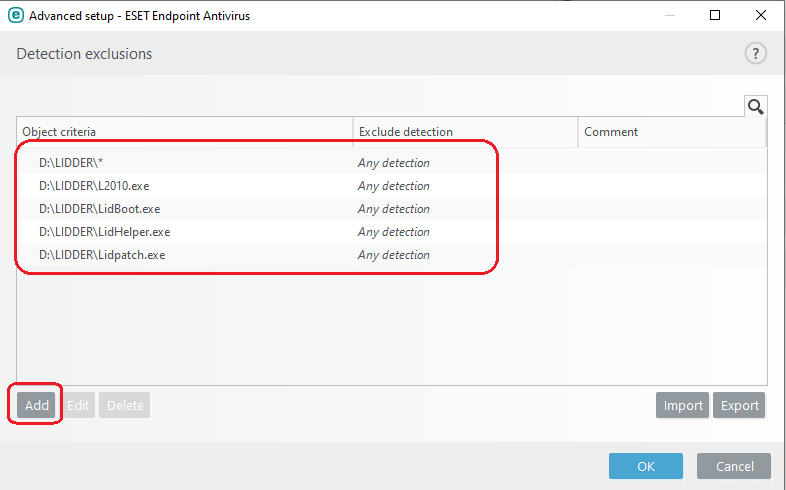Confirm with the OK button
786x490 pixels.
tap(646, 466)
